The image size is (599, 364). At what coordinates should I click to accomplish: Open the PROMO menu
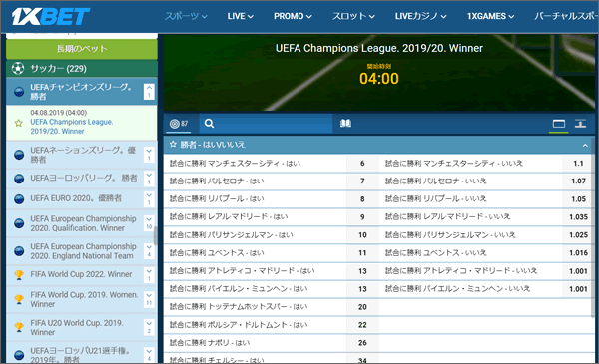[x=293, y=16]
